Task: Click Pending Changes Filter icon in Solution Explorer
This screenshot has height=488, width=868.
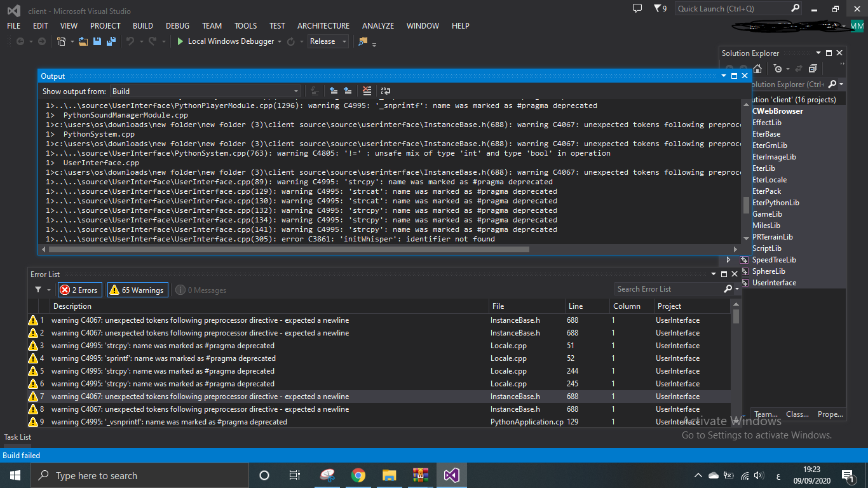Action: [x=778, y=69]
